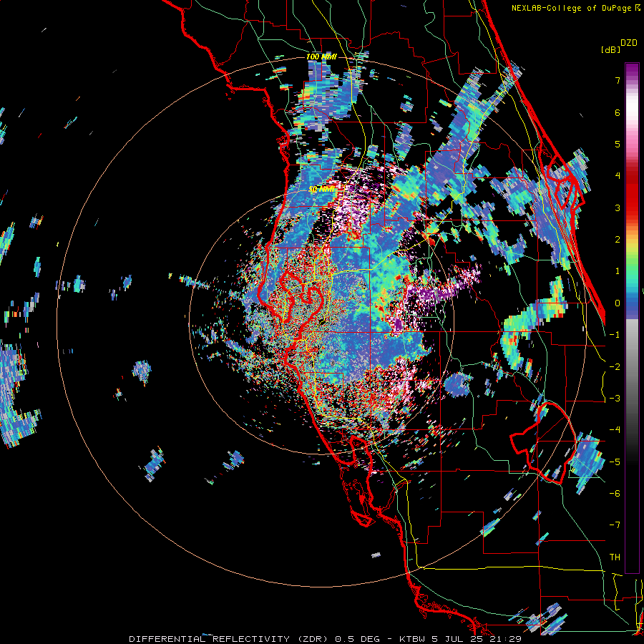Click the 0 value on color scale
The width and height of the screenshot is (644, 644).
(618, 303)
